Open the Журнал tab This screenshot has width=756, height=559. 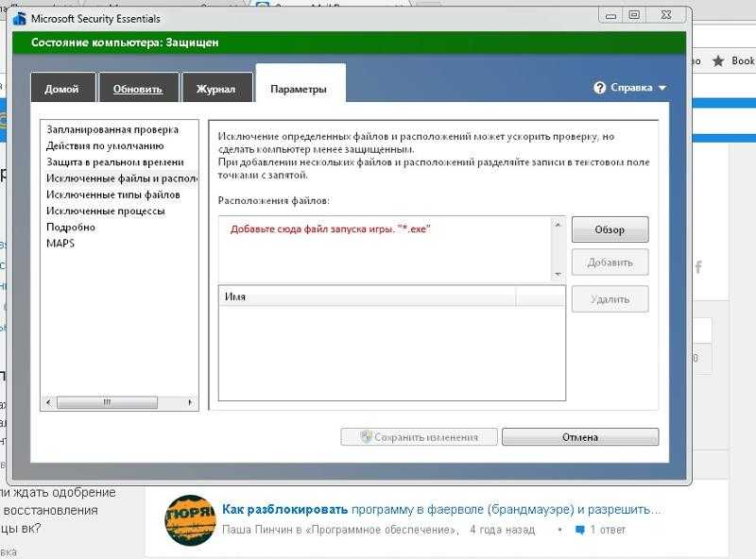click(x=216, y=88)
